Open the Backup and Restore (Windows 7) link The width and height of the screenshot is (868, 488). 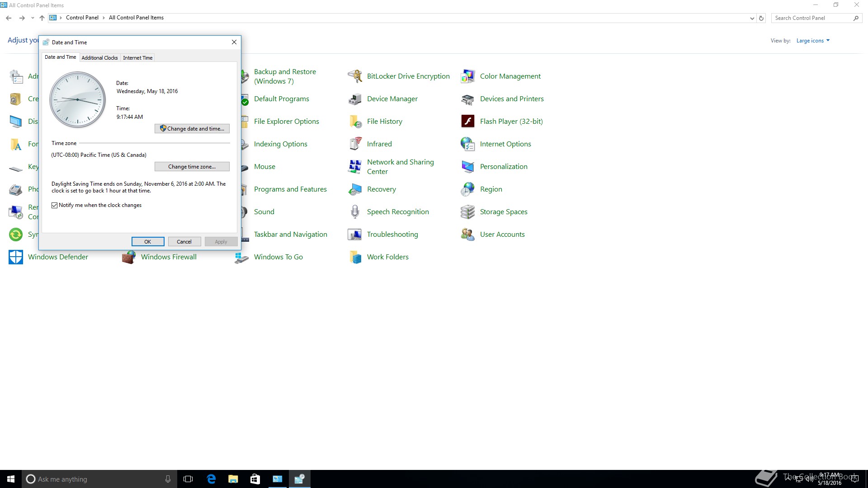285,76
